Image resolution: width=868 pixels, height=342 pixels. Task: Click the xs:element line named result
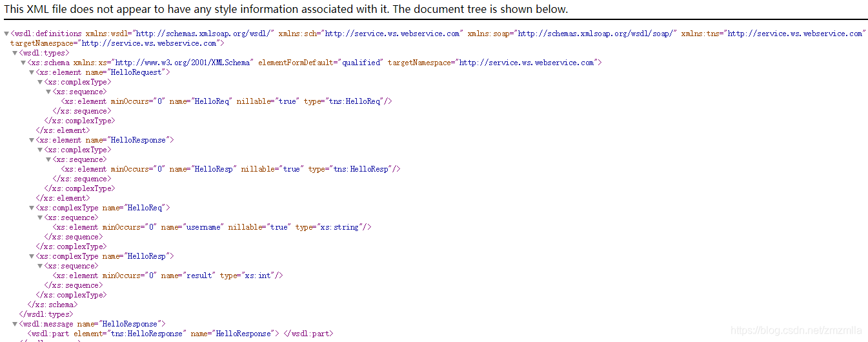click(168, 276)
